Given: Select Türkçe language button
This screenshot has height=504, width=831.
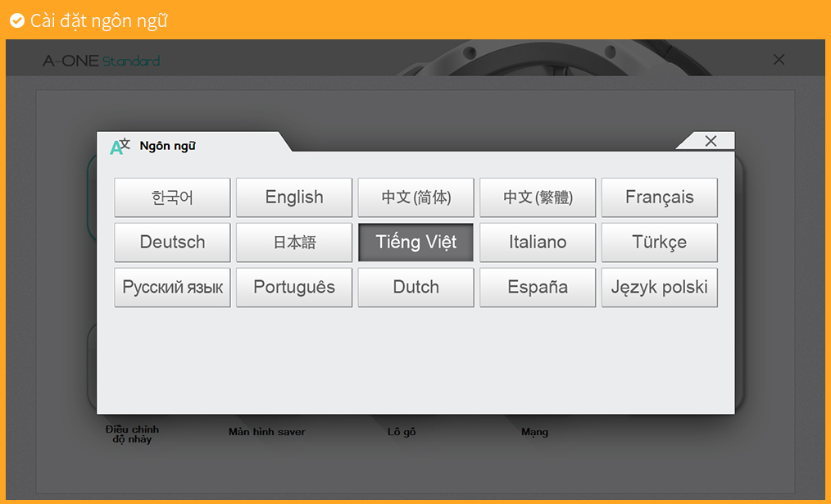Looking at the screenshot, I should point(659,243).
